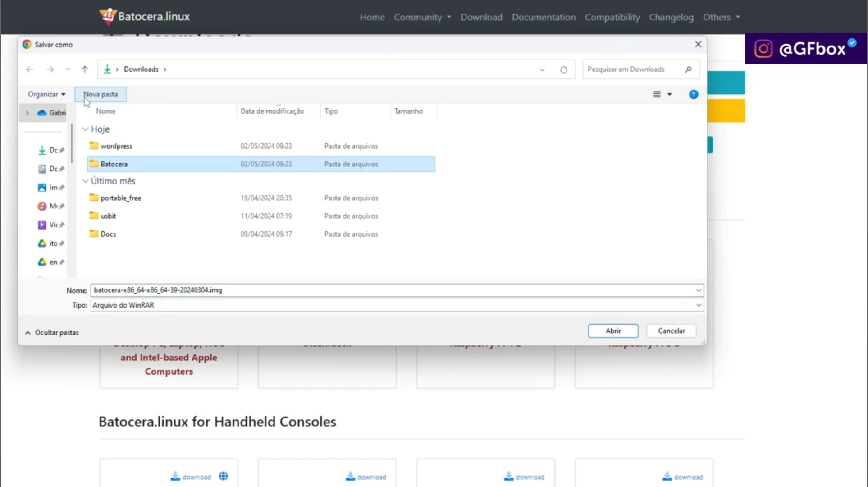Click the Instagram @GFbox badge
This screenshot has width=868, height=487.
pyautogui.click(x=805, y=49)
